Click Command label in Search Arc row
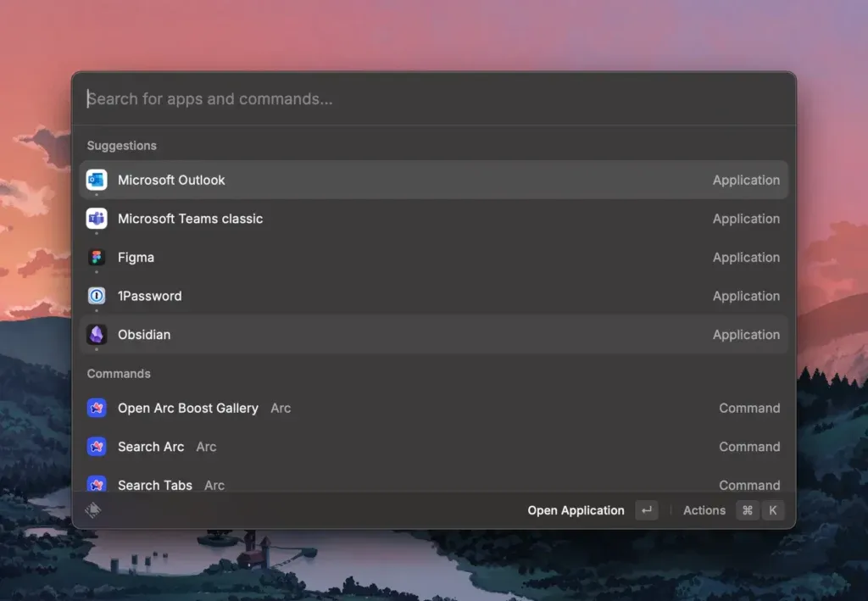Viewport: 868px width, 601px height. 749,447
